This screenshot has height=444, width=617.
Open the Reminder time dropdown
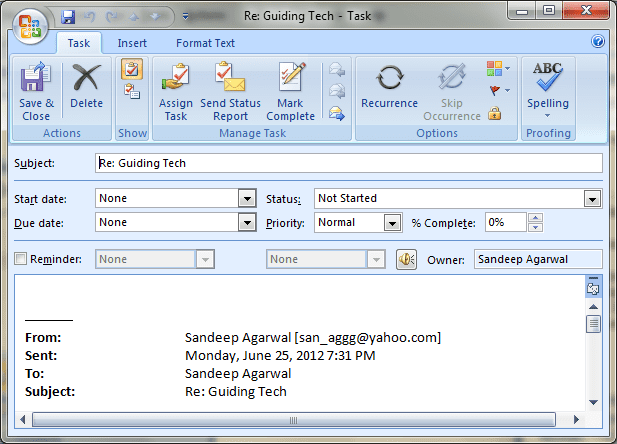(376, 259)
